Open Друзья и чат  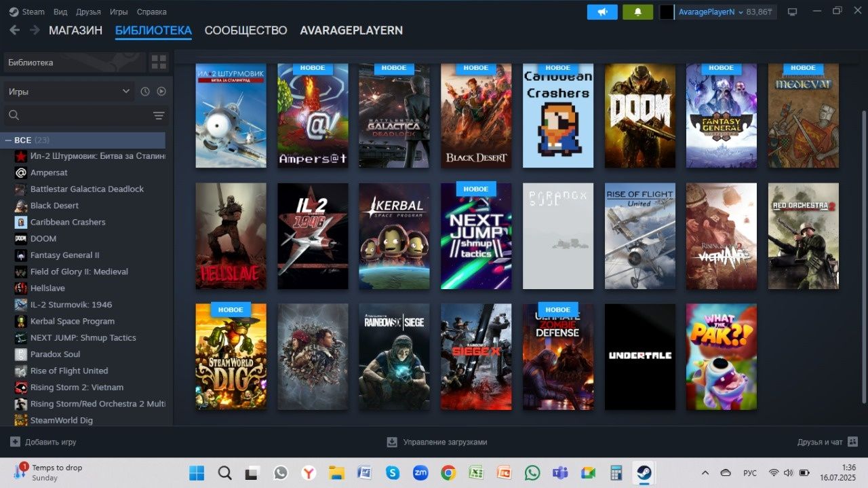828,442
